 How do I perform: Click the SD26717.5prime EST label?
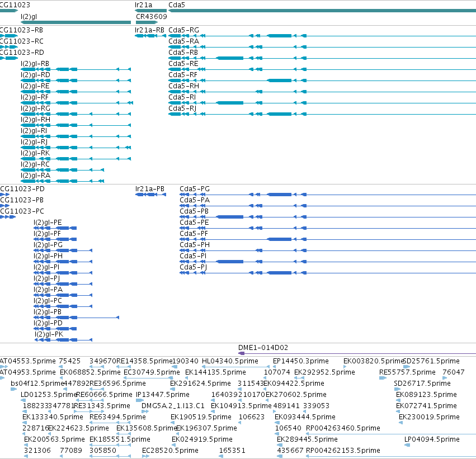pyautogui.click(x=422, y=384)
